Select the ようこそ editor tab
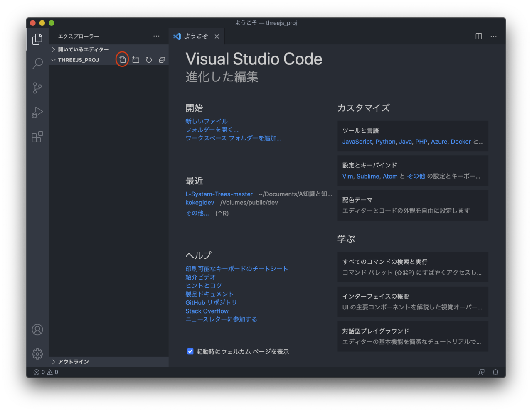This screenshot has height=412, width=532. tap(196, 36)
